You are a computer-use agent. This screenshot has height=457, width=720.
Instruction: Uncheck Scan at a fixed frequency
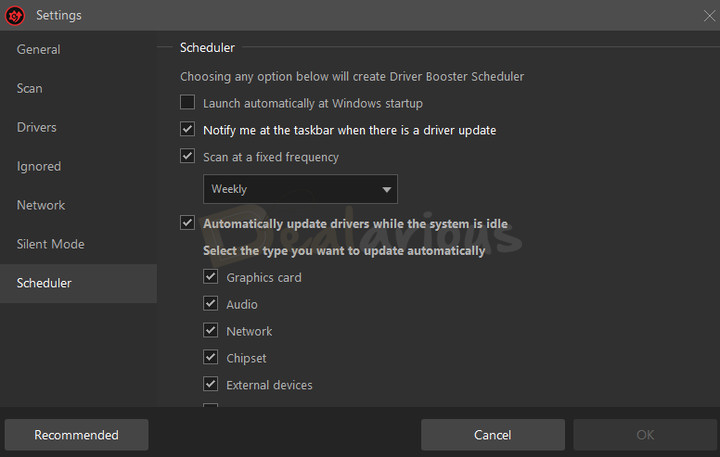(187, 157)
